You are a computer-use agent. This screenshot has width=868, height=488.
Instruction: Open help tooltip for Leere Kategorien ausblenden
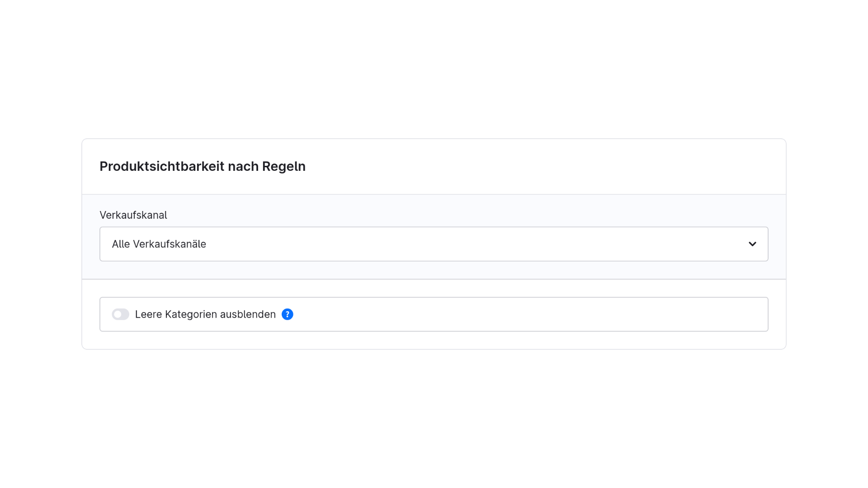coord(287,314)
